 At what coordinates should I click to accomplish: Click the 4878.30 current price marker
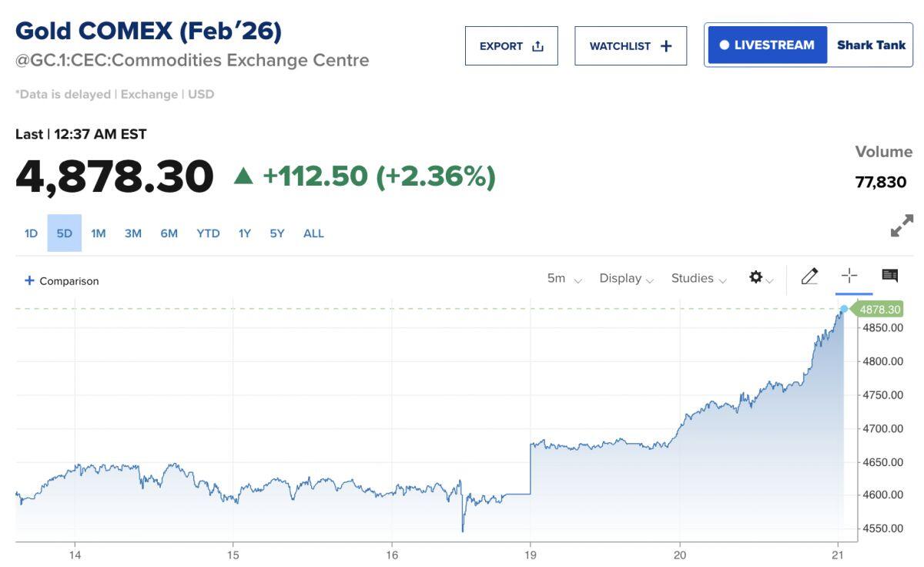click(879, 310)
